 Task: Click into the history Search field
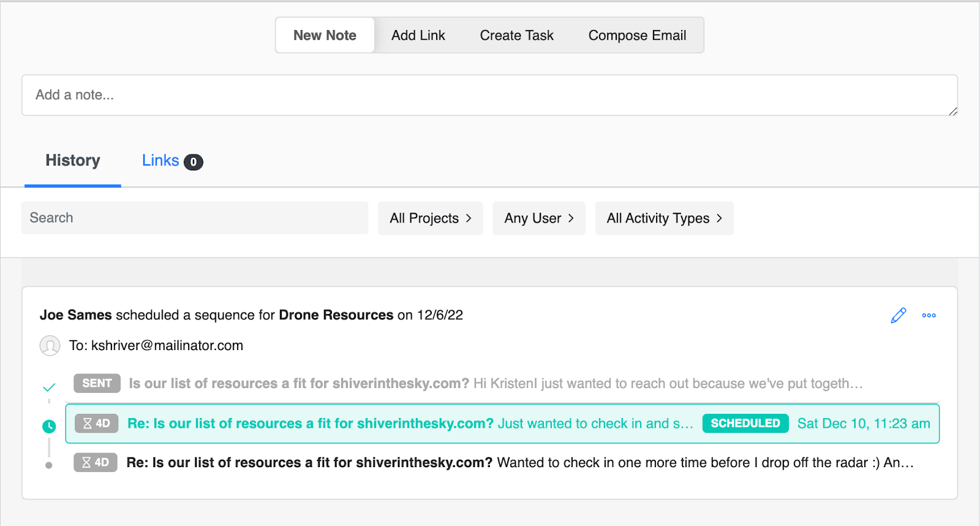coord(195,218)
